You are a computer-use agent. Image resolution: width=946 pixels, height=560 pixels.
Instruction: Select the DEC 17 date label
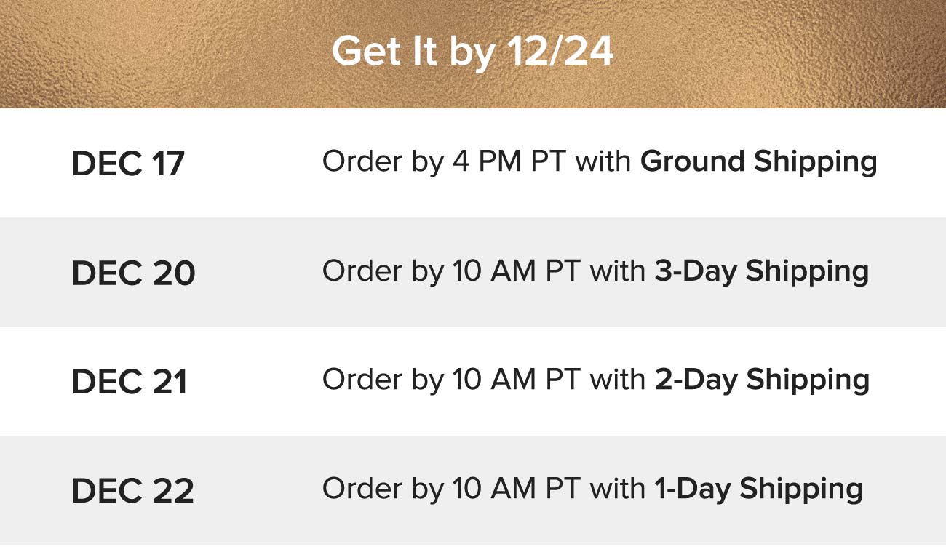128,164
